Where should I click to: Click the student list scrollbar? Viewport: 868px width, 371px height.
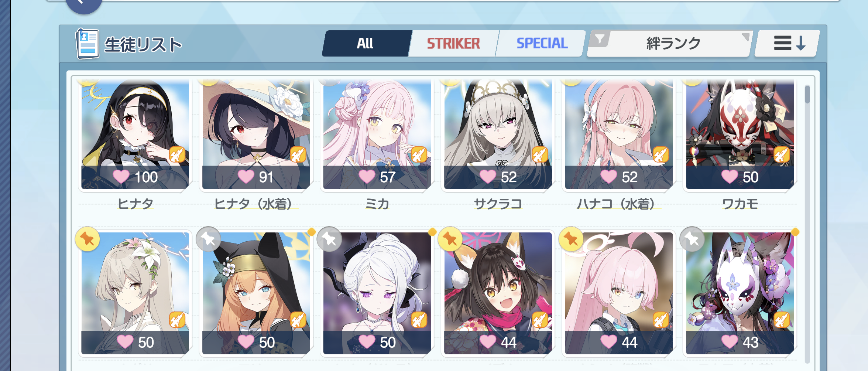[x=807, y=222]
